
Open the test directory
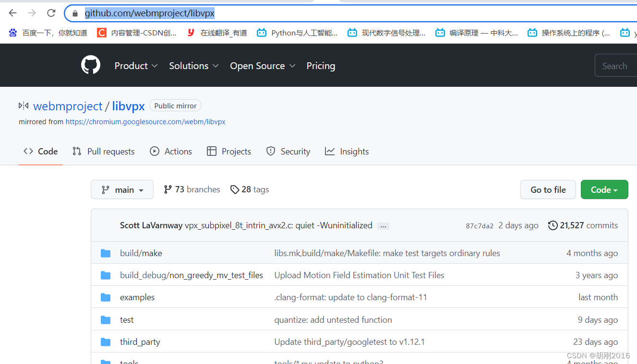coord(127,320)
